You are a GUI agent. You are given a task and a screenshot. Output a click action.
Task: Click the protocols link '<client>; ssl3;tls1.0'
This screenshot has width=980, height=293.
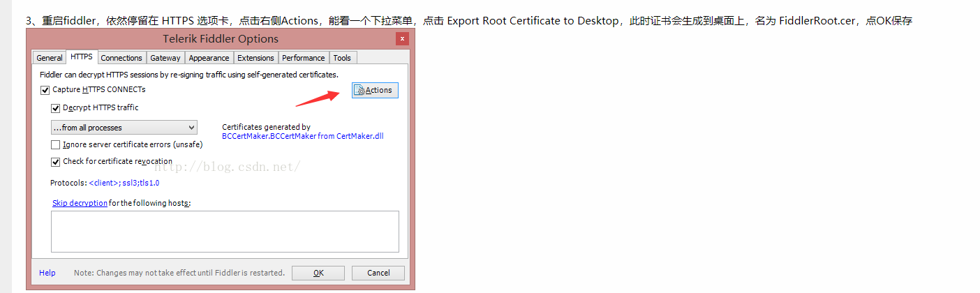124,183
